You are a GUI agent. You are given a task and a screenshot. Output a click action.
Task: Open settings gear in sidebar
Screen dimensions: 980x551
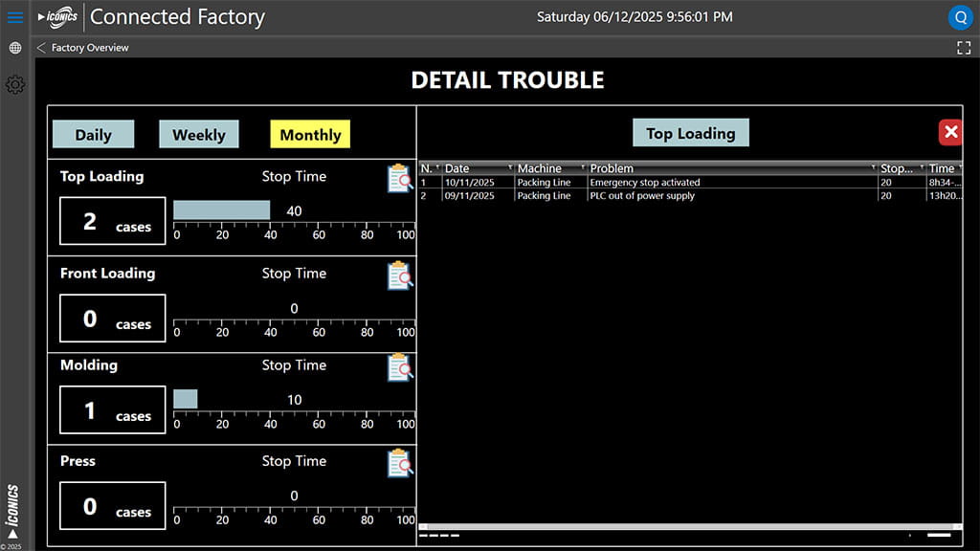[x=15, y=85]
